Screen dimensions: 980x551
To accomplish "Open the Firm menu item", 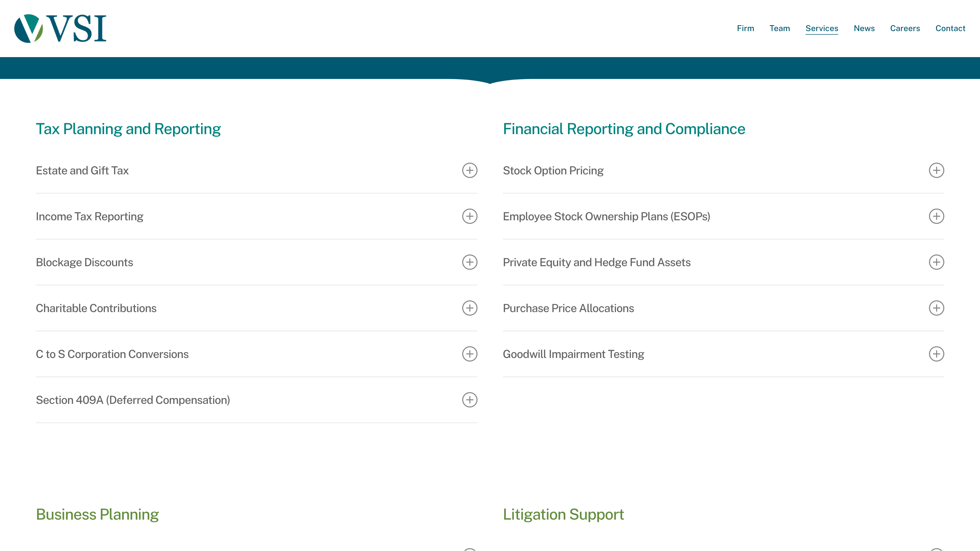I will coord(745,29).
